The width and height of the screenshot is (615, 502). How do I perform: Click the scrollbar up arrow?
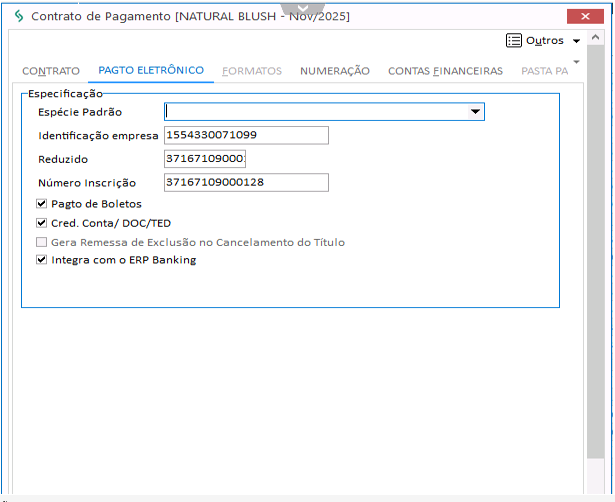coord(595,38)
